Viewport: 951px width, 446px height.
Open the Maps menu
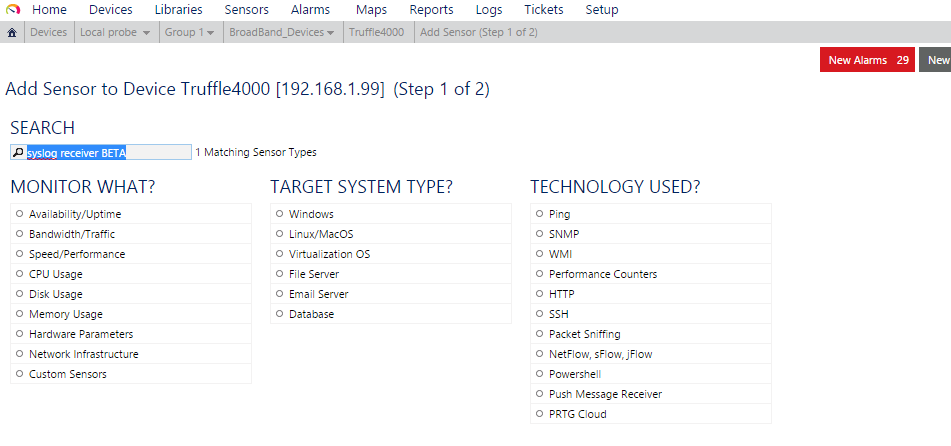(x=371, y=10)
